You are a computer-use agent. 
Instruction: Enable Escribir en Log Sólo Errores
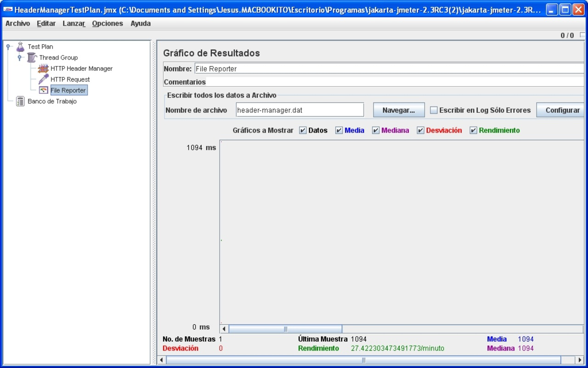pyautogui.click(x=434, y=110)
